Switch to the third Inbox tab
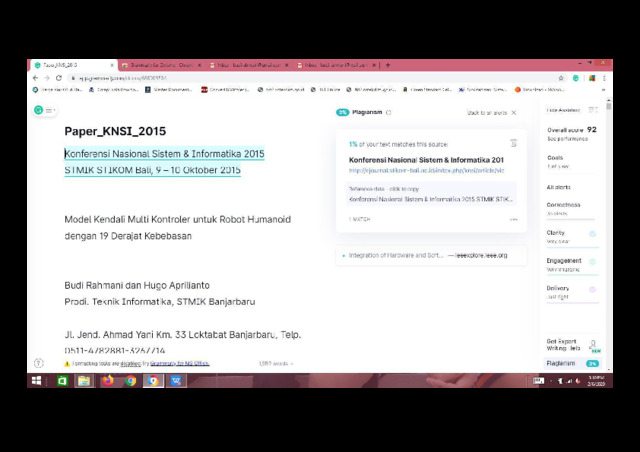Screen dimensions: 640x452 pyautogui.click(x=248, y=65)
